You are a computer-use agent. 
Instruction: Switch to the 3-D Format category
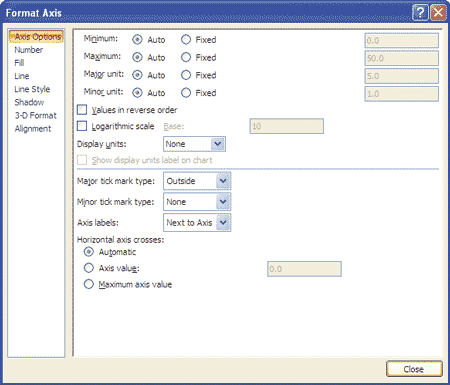pyautogui.click(x=36, y=116)
